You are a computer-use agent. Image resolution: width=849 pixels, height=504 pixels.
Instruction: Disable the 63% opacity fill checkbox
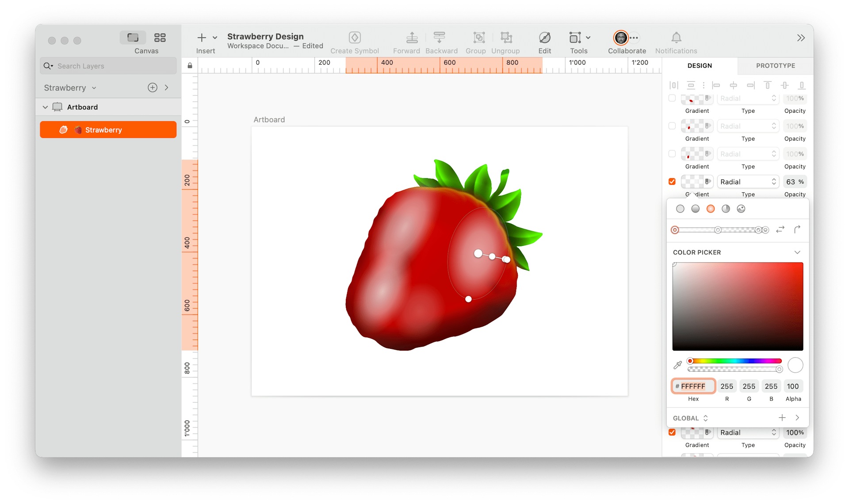672,181
